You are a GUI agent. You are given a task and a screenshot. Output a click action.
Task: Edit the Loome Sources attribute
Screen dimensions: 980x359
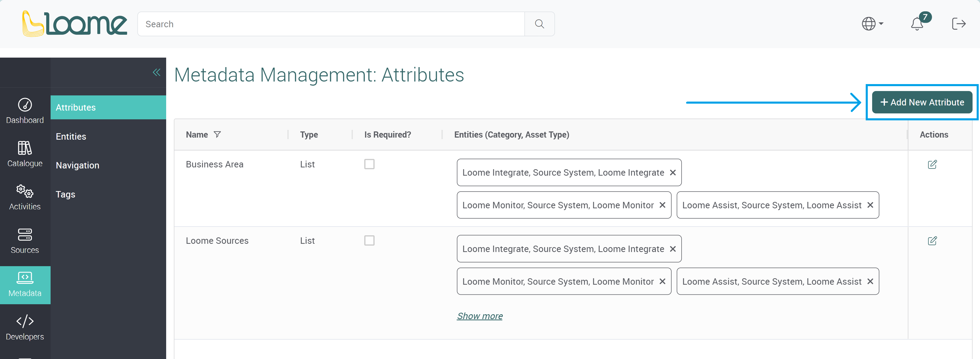coord(932,241)
